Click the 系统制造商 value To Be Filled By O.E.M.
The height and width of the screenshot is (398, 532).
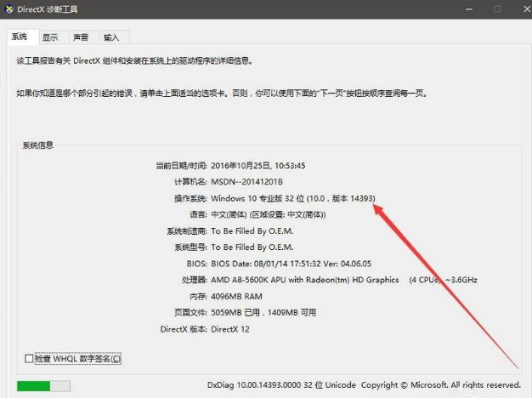coord(252,231)
